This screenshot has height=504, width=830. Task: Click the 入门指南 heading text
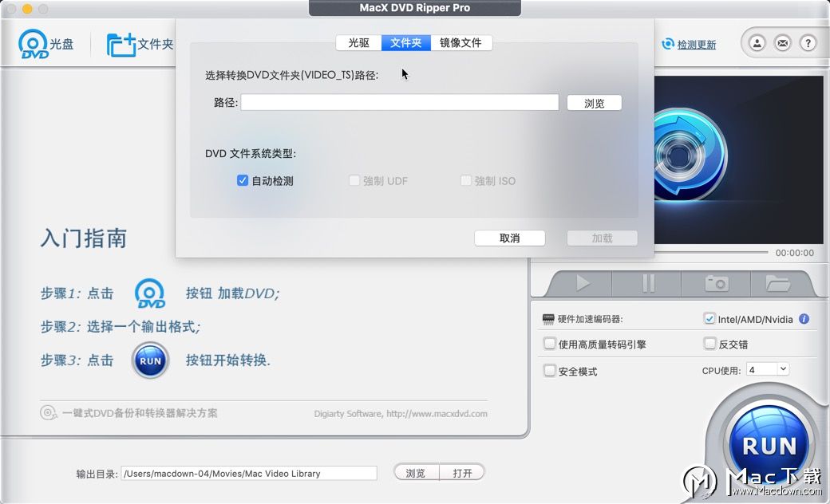coord(84,238)
